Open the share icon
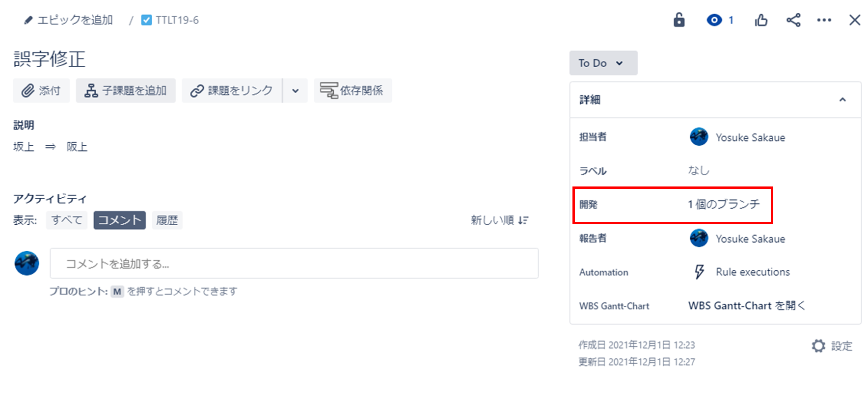The width and height of the screenshot is (868, 396). (x=794, y=20)
